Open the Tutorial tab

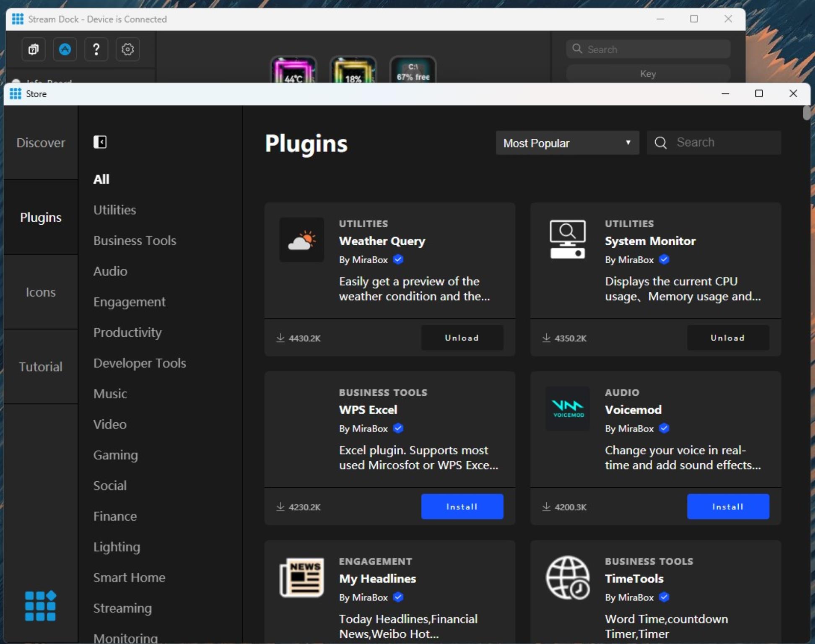41,366
